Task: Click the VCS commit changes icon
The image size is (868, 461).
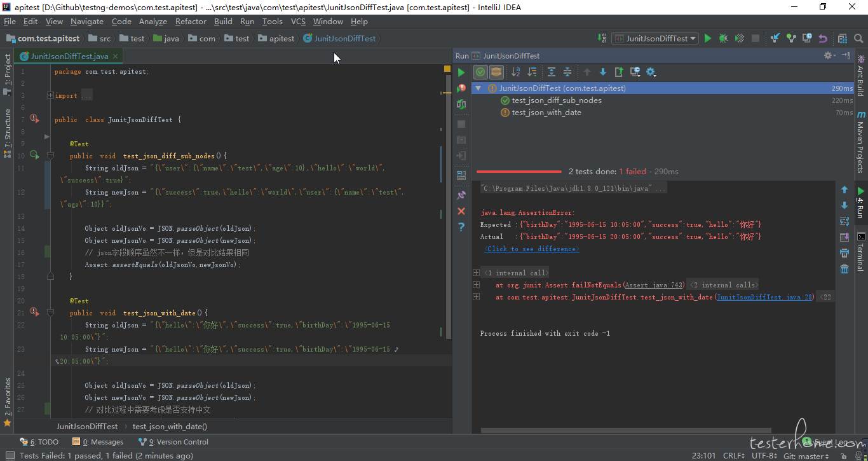Action: (x=791, y=38)
